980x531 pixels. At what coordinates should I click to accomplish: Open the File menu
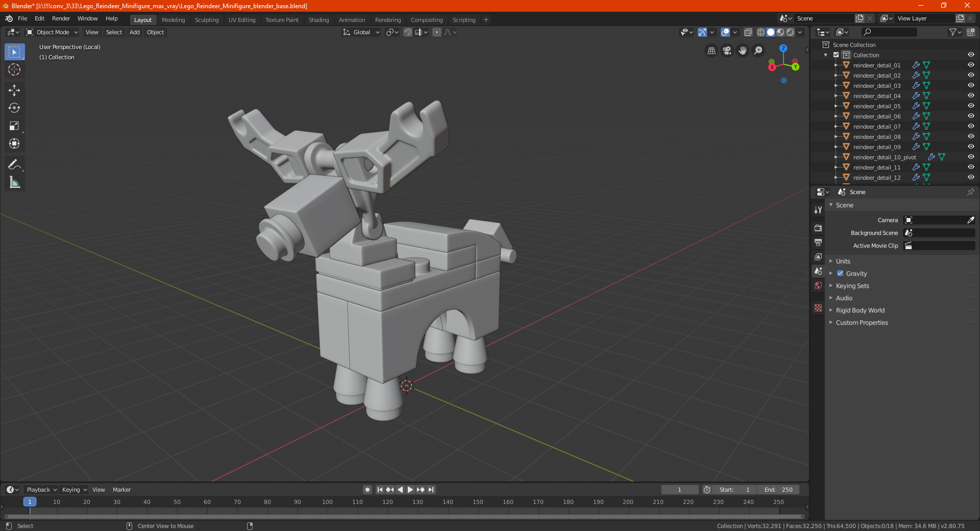22,18
